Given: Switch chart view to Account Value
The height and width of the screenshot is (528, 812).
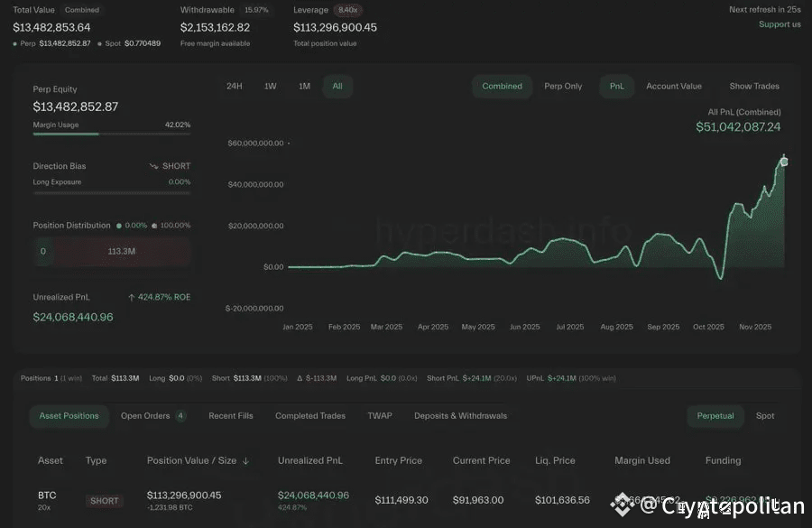Looking at the screenshot, I should point(673,86).
